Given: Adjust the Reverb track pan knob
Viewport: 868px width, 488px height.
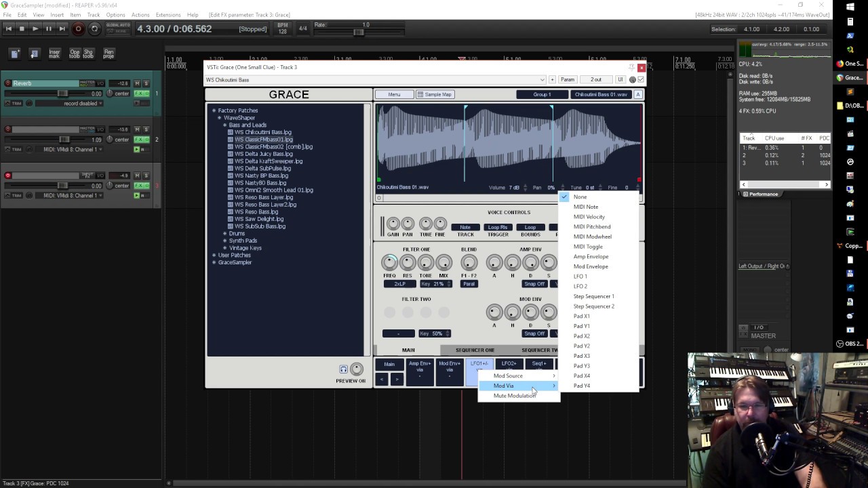Looking at the screenshot, I should (110, 93).
